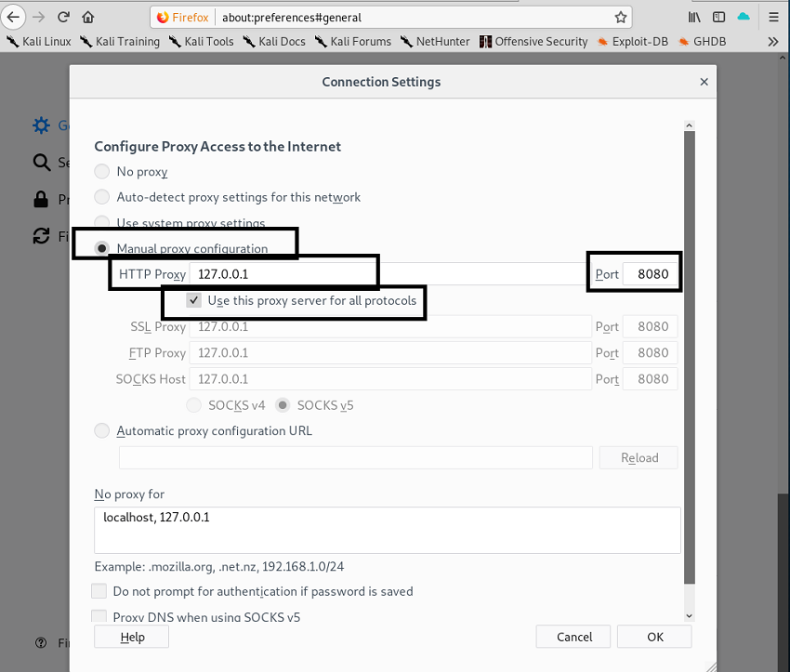The image size is (790, 672).
Task: Click the Firefox support question-mark icon
Action: (x=41, y=643)
